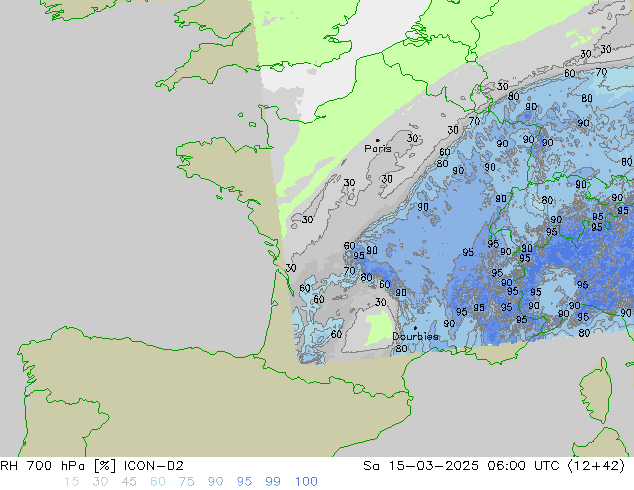The image size is (634, 490).
Task: Click the date 'Sa 15-03-2025'
Action: pos(421,466)
